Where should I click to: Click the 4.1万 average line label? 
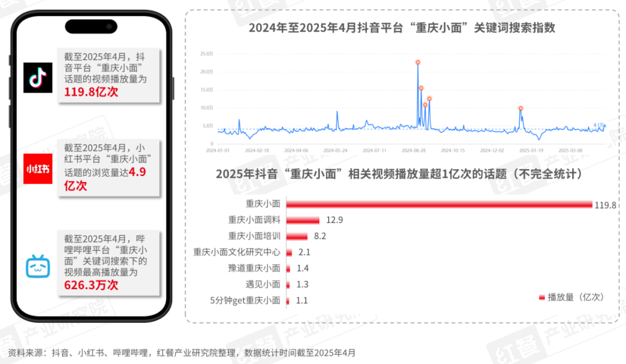click(x=599, y=125)
